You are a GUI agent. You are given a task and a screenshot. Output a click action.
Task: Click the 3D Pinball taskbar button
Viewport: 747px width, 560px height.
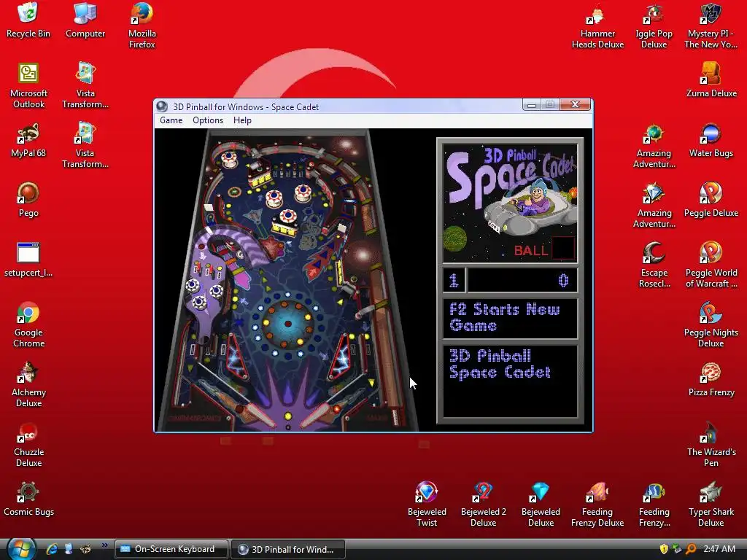click(x=287, y=549)
